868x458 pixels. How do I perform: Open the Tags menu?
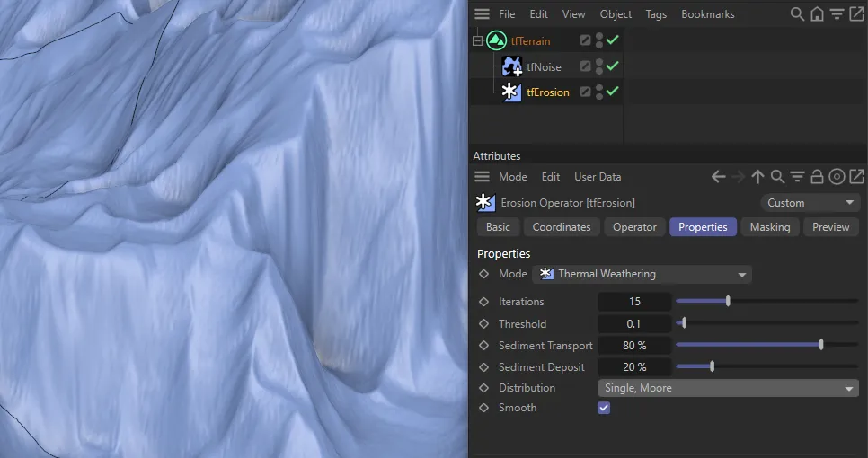coord(656,13)
